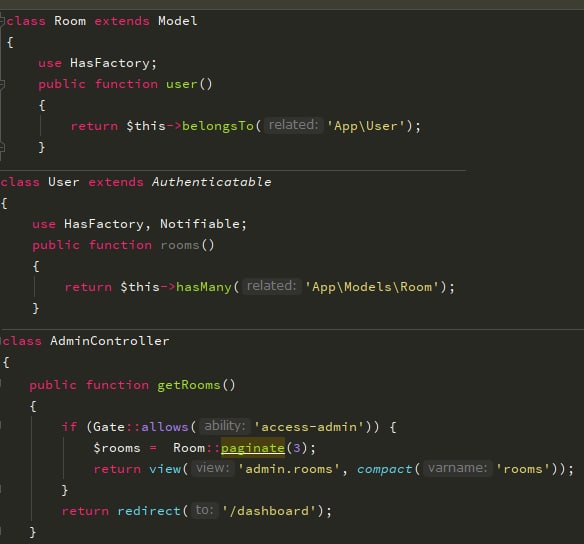584x544 pixels.
Task: Click the highlighted paginate method
Action: pyautogui.click(x=253, y=448)
